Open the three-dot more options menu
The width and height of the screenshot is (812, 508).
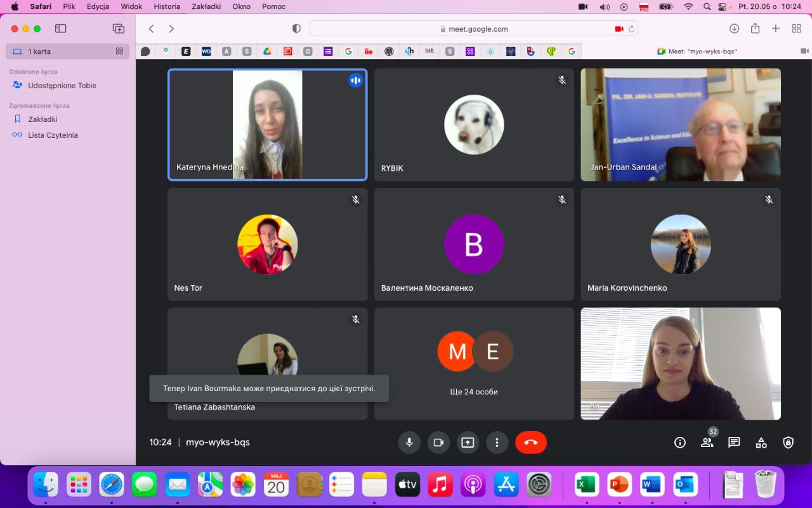point(497,443)
